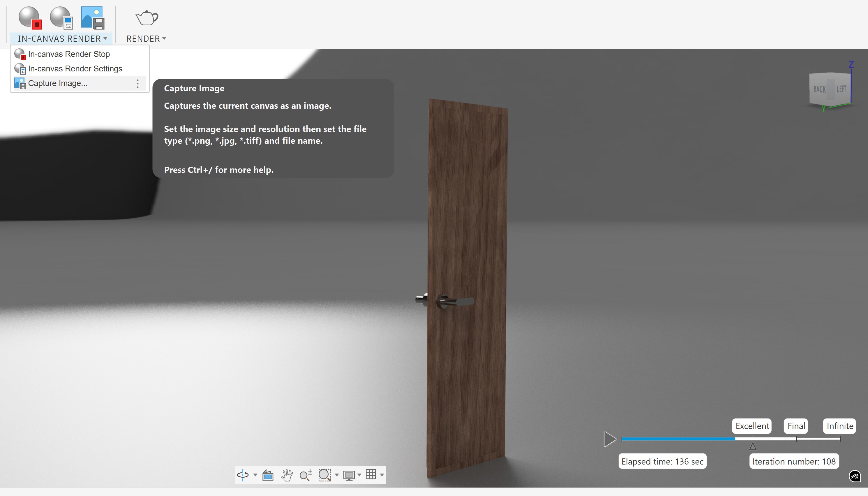The height and width of the screenshot is (496, 868).
Task: Click the Render teapot icon
Action: [x=147, y=17]
